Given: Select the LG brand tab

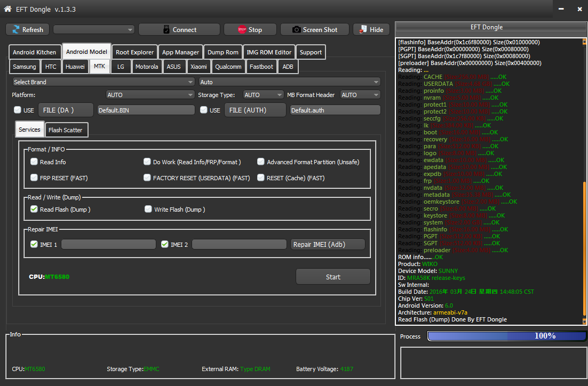Looking at the screenshot, I should 121,67.
